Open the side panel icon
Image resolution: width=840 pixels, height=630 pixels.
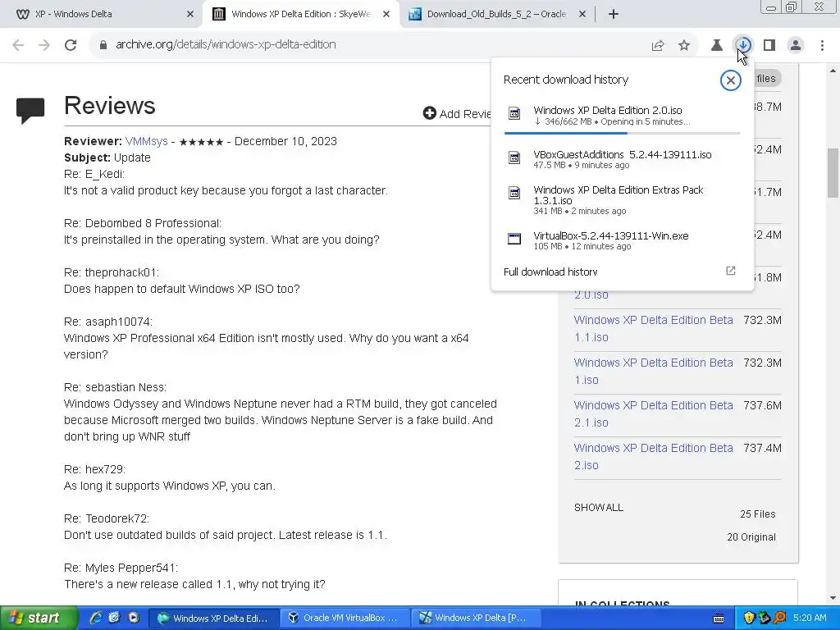(x=769, y=46)
